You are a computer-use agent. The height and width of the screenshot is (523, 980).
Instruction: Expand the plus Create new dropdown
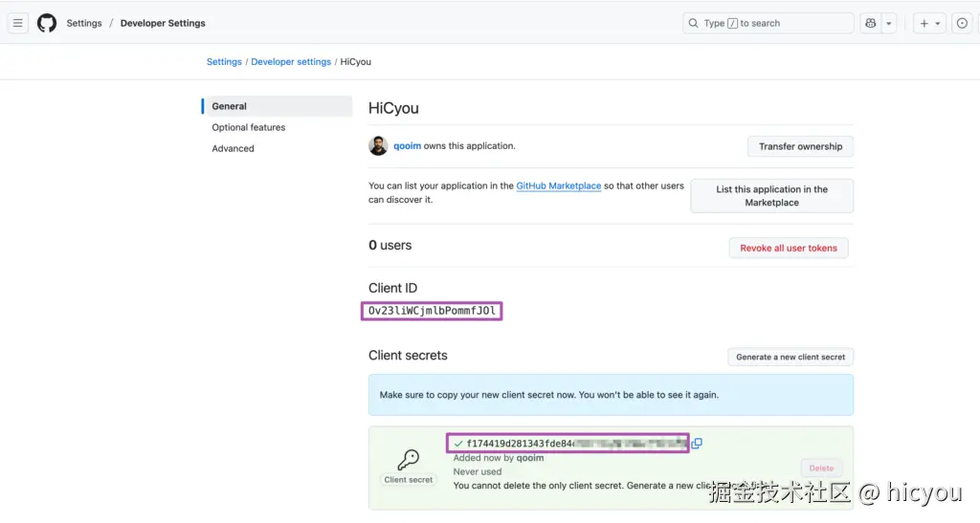point(929,23)
